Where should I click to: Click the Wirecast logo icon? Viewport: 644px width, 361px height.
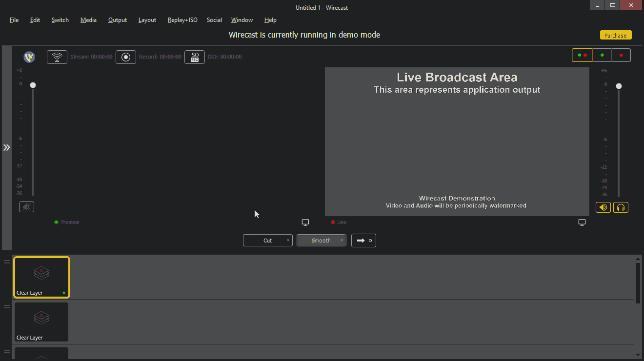tap(29, 57)
